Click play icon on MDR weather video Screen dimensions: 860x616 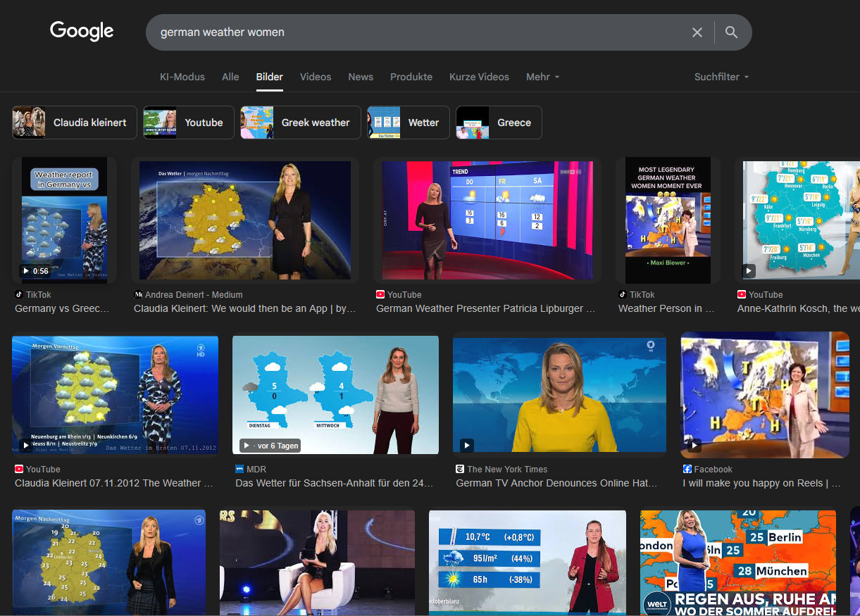247,446
